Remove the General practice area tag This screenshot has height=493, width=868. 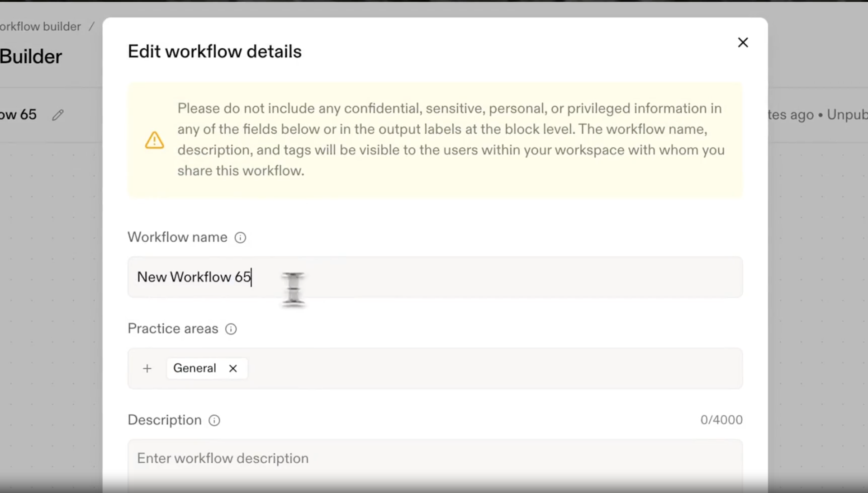pyautogui.click(x=233, y=369)
